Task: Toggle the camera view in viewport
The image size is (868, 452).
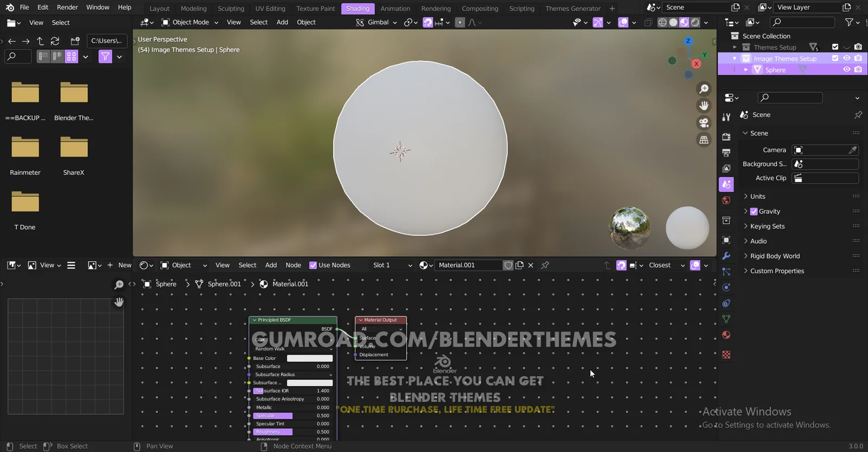Action: click(x=704, y=123)
